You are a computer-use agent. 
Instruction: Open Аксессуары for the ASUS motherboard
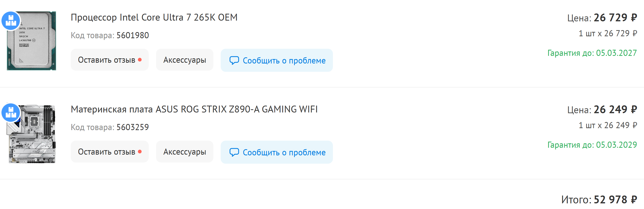(184, 151)
